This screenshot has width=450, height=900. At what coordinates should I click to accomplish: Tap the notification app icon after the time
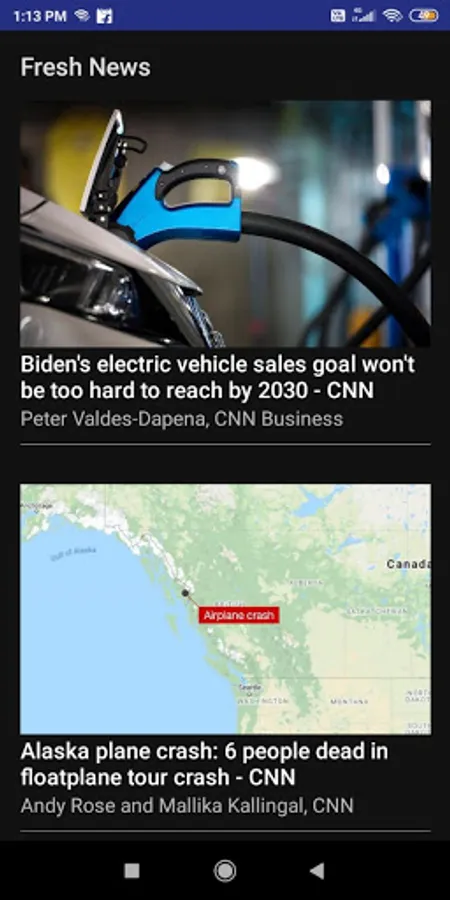coord(104,16)
